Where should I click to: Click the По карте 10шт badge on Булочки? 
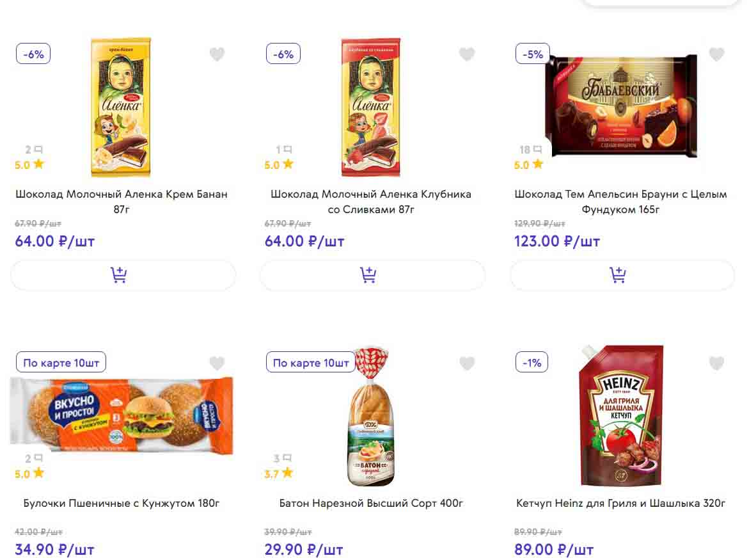click(x=61, y=363)
